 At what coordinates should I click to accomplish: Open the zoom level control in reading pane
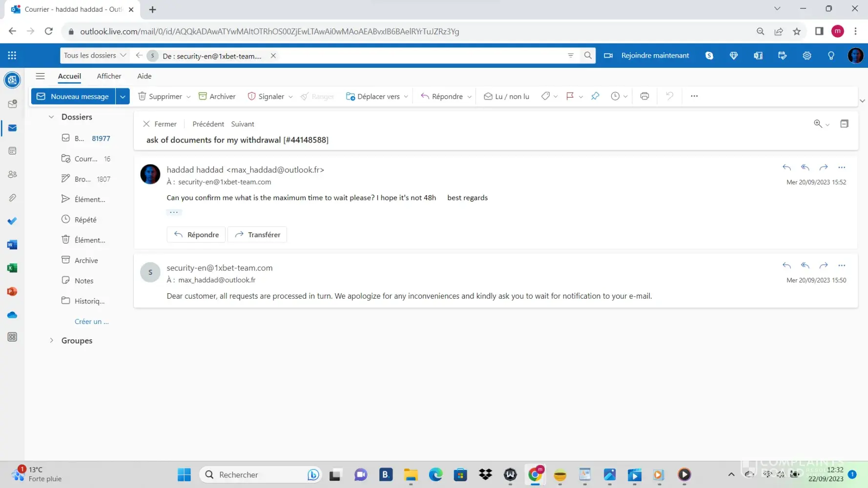[821, 124]
